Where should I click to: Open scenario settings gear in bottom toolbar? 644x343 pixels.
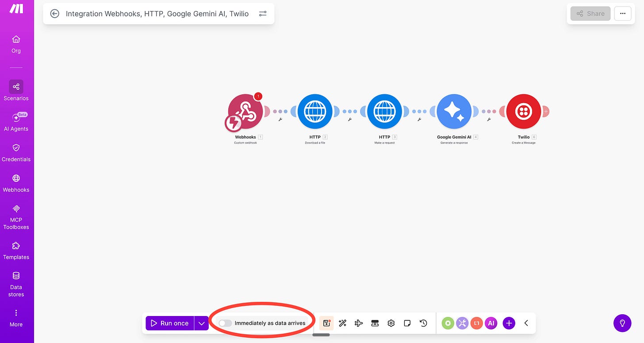[391, 323]
